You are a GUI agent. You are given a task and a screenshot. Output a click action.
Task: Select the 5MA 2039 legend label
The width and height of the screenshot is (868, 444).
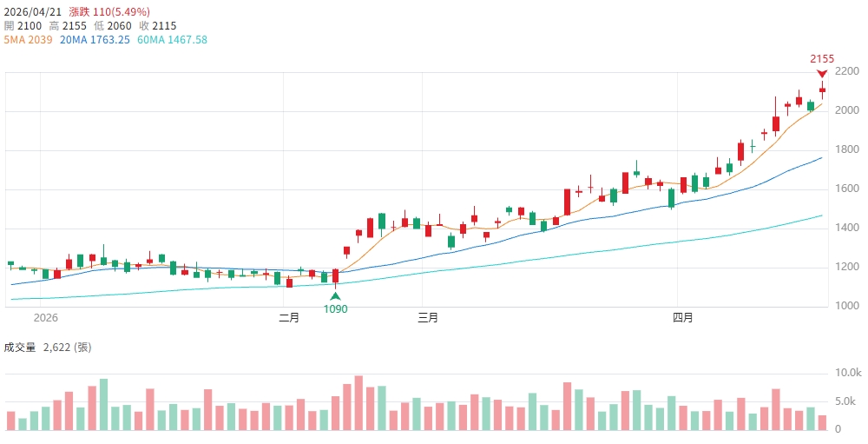pos(29,40)
